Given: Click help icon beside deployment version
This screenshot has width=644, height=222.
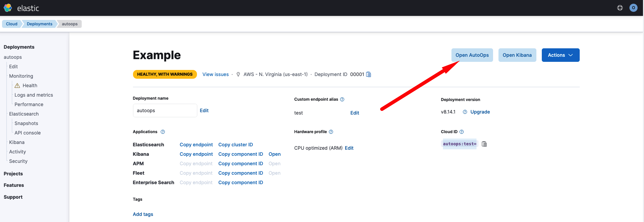Looking at the screenshot, I should pyautogui.click(x=465, y=112).
